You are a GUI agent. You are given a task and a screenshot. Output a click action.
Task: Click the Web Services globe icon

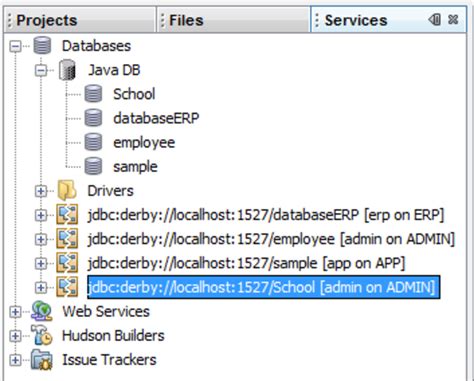42,311
